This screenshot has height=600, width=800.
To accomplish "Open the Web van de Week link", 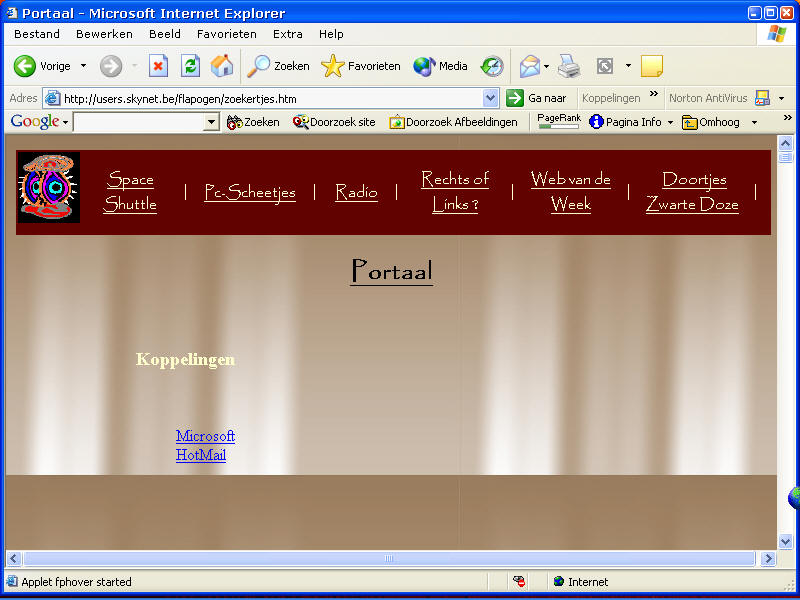I will click(571, 192).
